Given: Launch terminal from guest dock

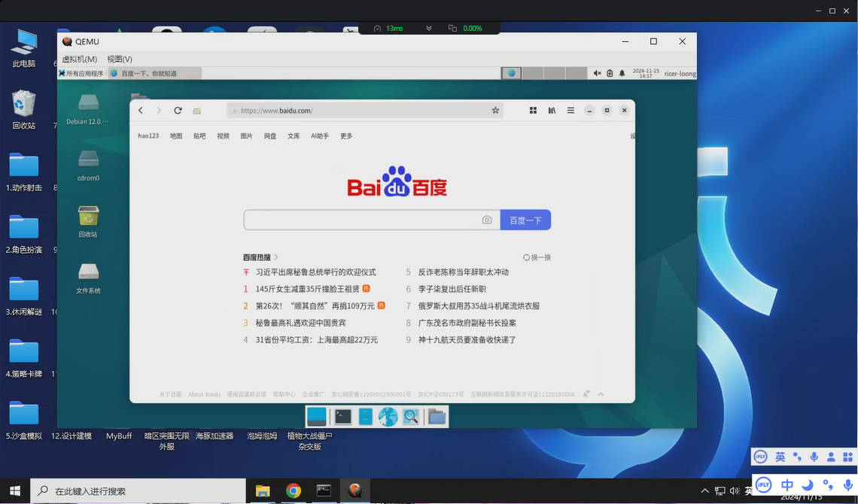Looking at the screenshot, I should 343,417.
